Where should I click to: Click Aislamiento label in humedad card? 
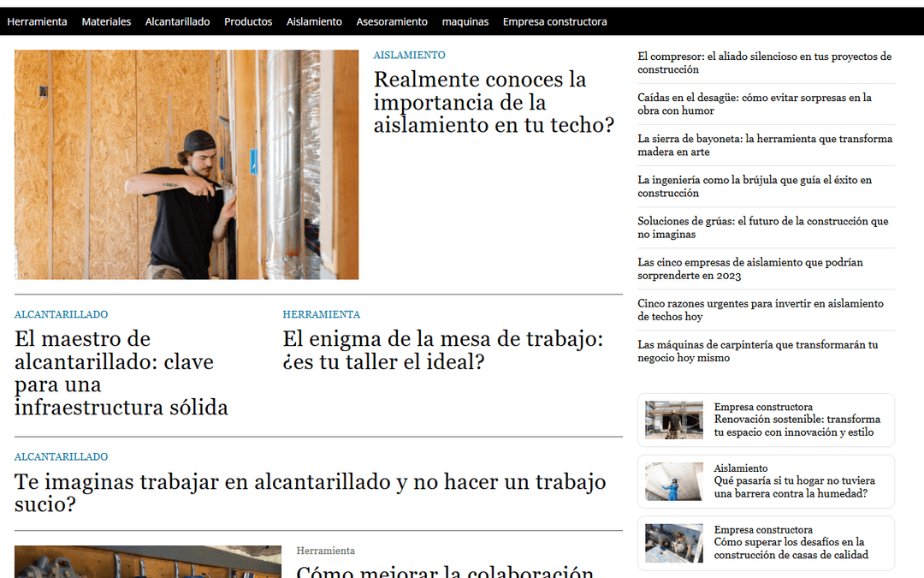pos(741,468)
